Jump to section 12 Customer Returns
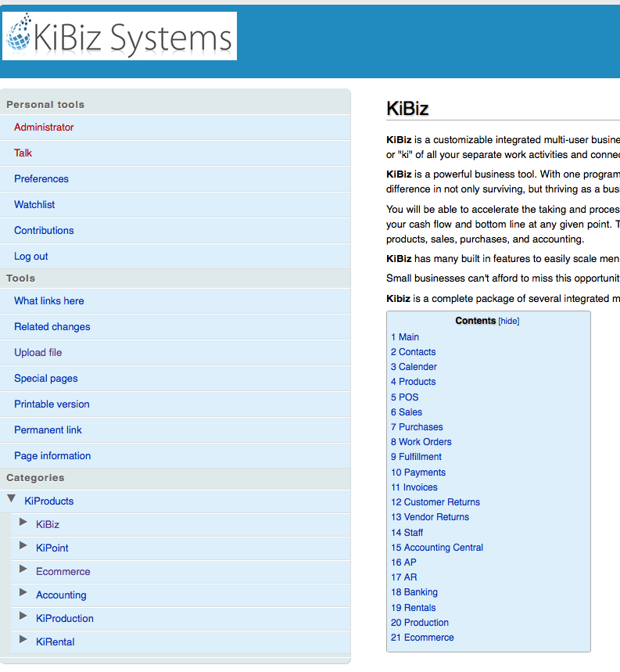 [x=435, y=502]
